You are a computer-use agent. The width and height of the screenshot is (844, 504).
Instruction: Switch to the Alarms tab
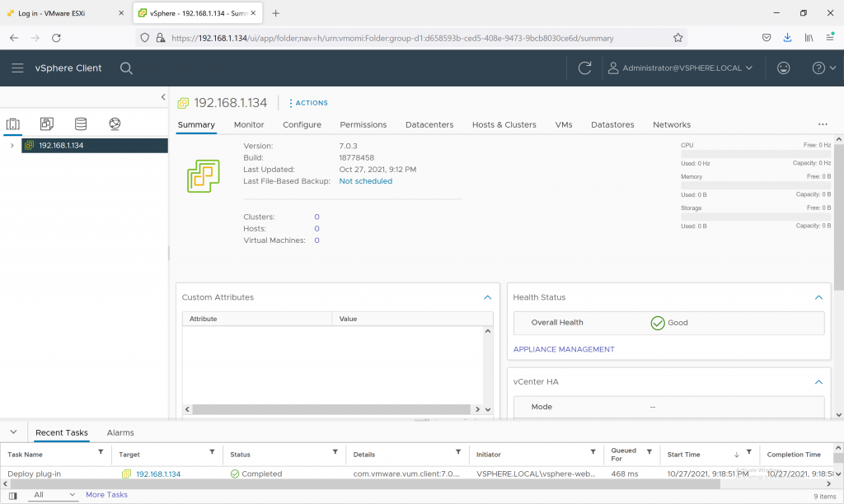click(x=120, y=432)
